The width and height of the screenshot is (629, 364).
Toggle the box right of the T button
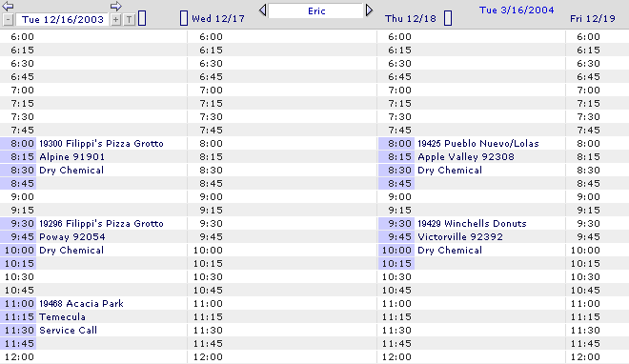142,18
